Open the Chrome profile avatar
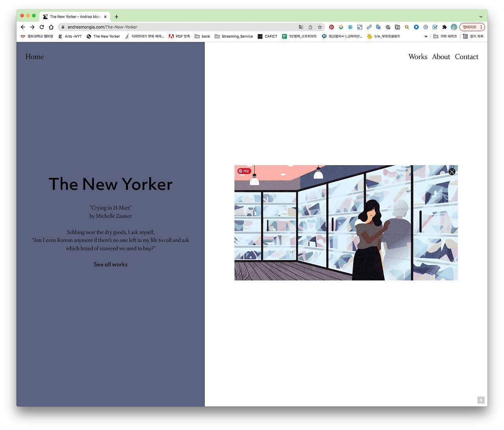This screenshot has width=504, height=430. click(454, 27)
